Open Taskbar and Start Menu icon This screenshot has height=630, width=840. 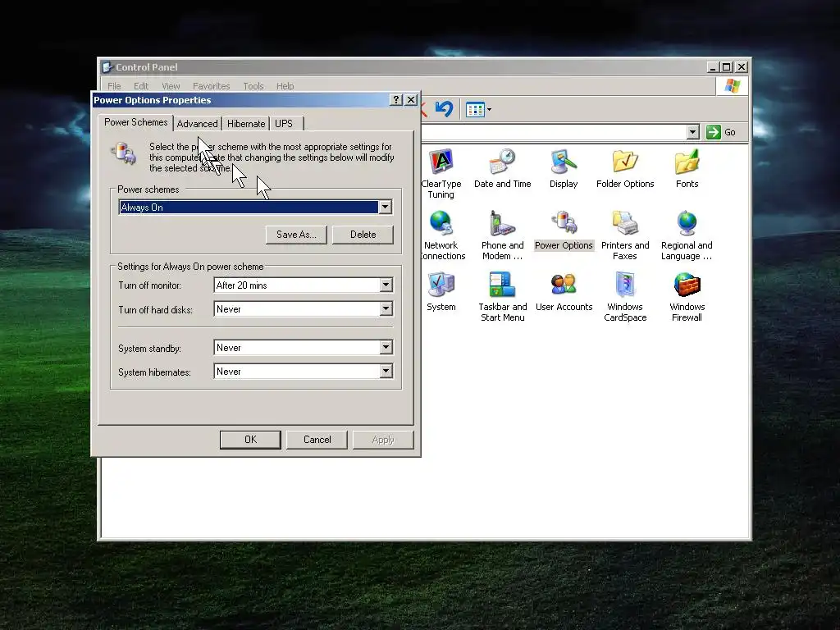(503, 285)
